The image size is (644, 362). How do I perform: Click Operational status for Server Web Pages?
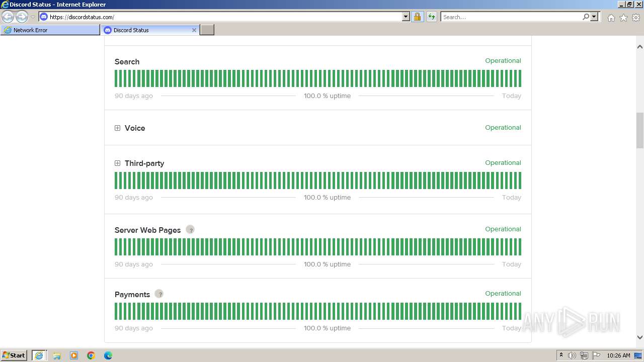[x=503, y=229]
